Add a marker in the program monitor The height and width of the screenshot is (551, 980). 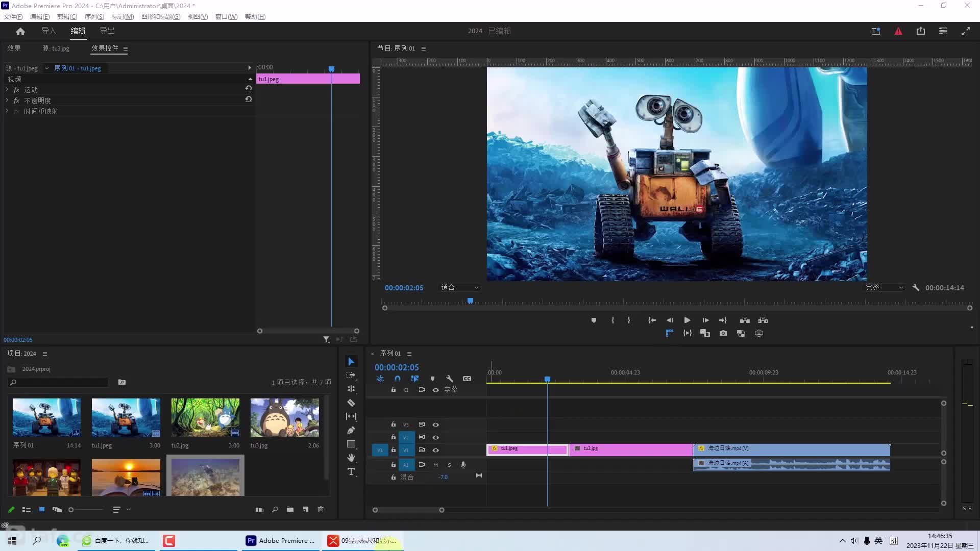click(594, 320)
